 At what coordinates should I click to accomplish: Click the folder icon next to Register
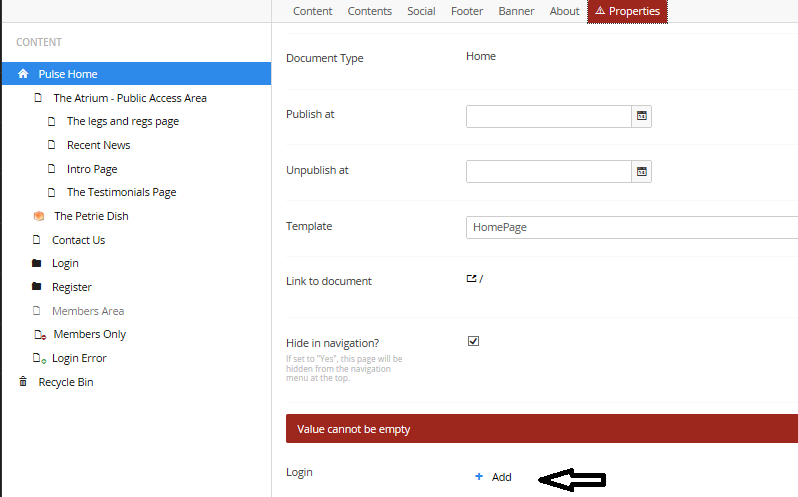(x=38, y=287)
